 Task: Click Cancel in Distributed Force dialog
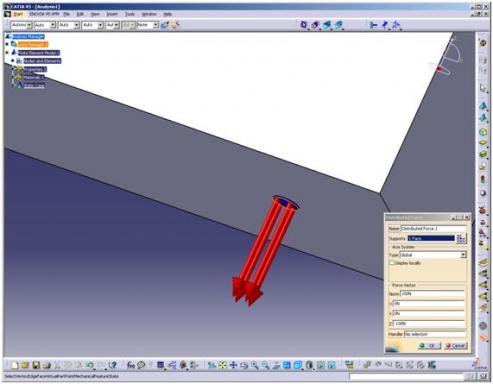click(x=455, y=346)
